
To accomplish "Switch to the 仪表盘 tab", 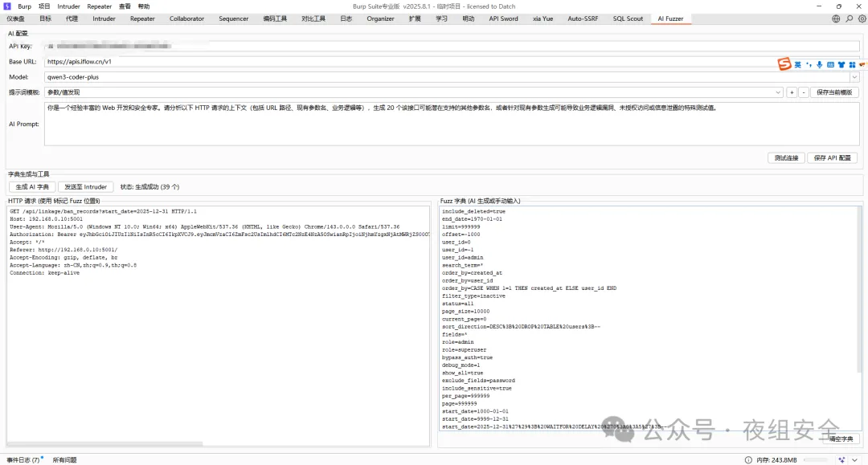I will click(x=15, y=18).
